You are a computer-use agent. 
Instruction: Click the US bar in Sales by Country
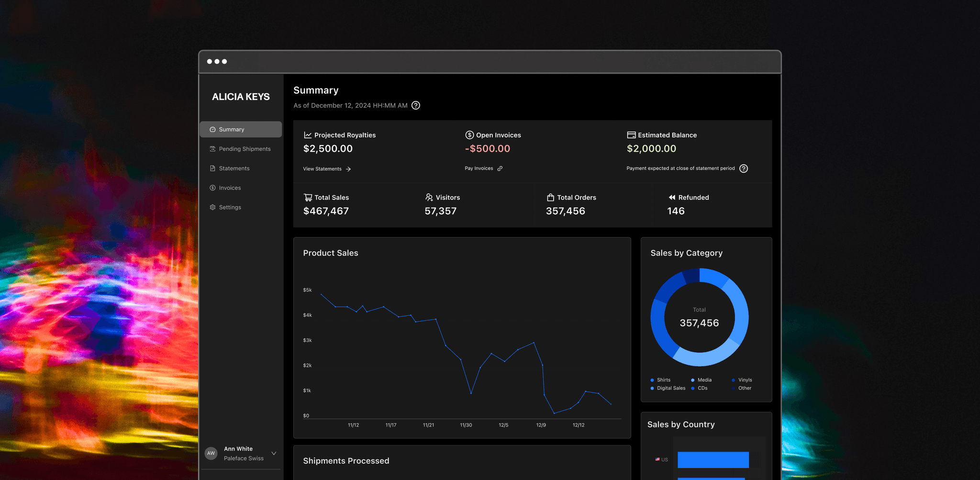[713, 460]
